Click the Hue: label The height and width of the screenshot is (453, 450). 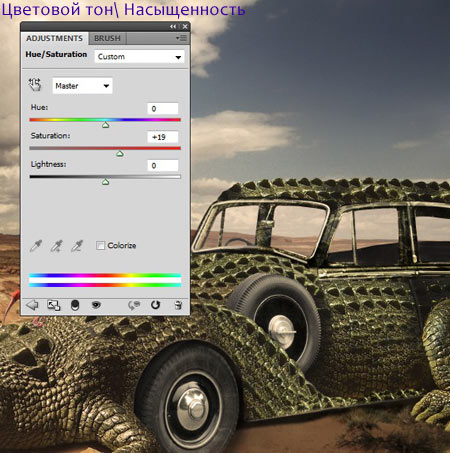[39, 107]
